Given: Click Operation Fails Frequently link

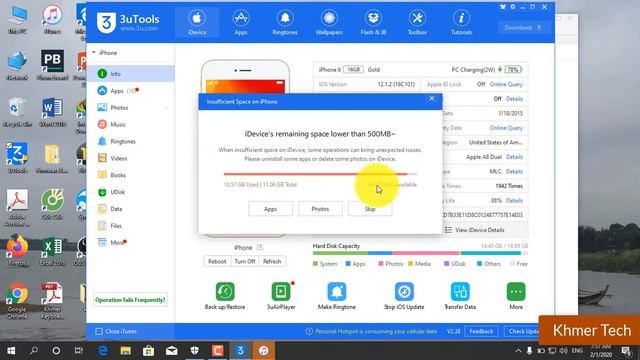Looking at the screenshot, I should pos(130,300).
